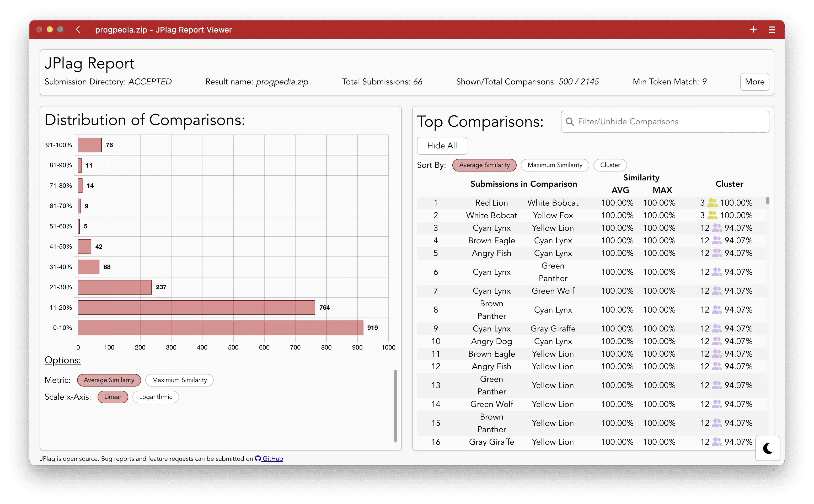Select the Maximum Similarity metric option
This screenshot has width=814, height=504.
179,380
